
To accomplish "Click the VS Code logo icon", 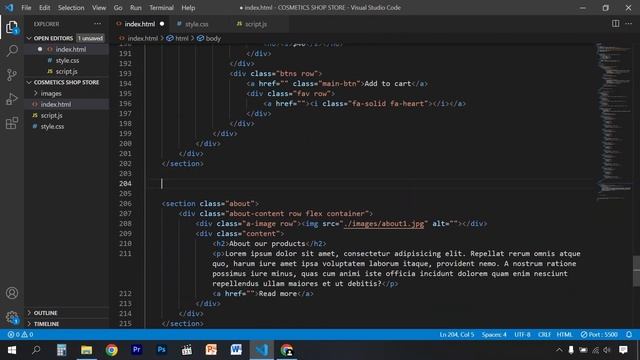I will click(9, 7).
